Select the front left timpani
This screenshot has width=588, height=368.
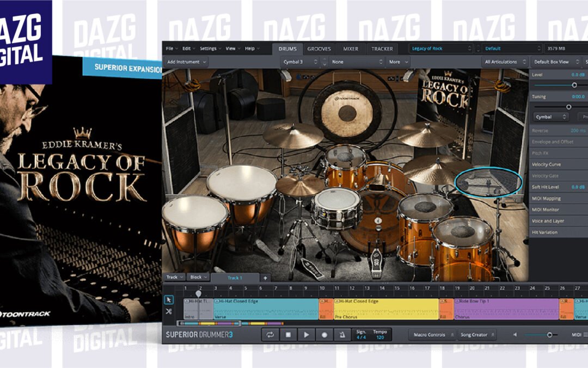point(195,224)
